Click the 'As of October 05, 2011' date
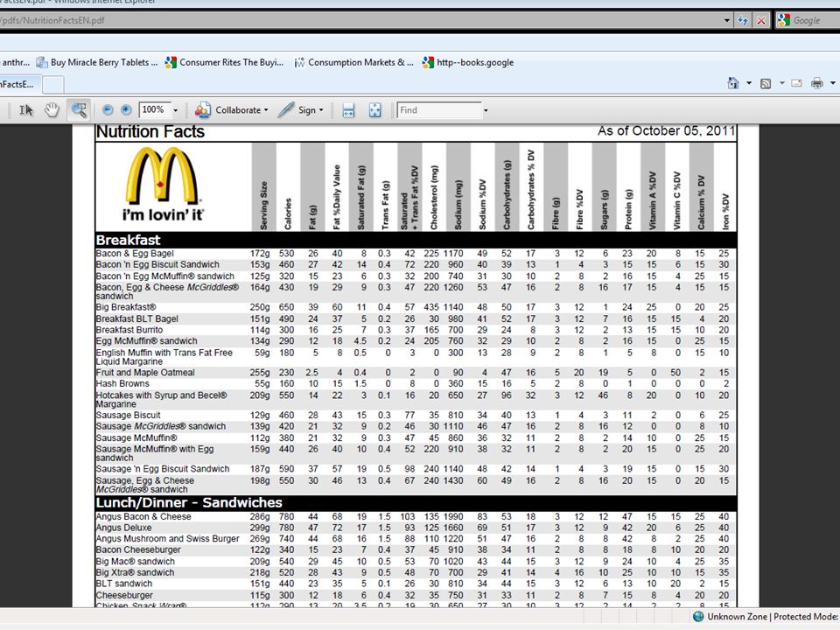Screen dimensions: 840x630 (x=667, y=131)
